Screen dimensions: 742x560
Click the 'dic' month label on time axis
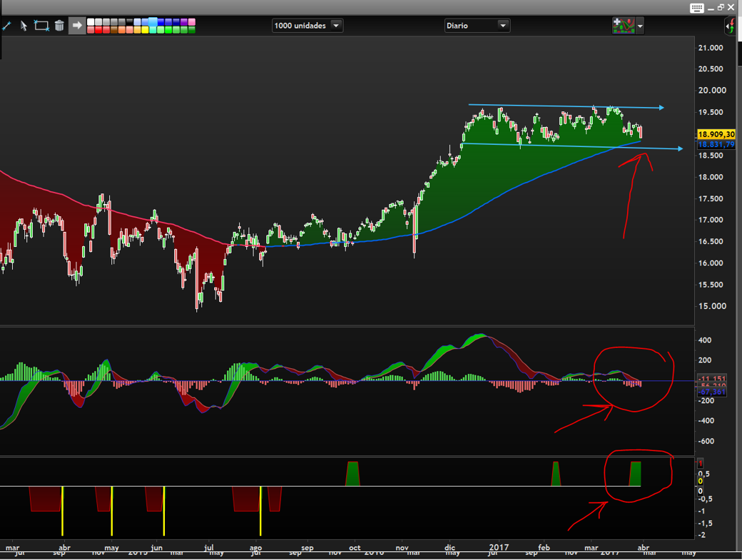449,547
